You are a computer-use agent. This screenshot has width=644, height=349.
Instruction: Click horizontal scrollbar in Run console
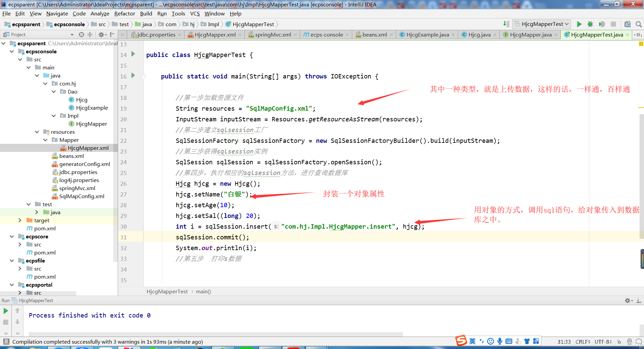216,334
